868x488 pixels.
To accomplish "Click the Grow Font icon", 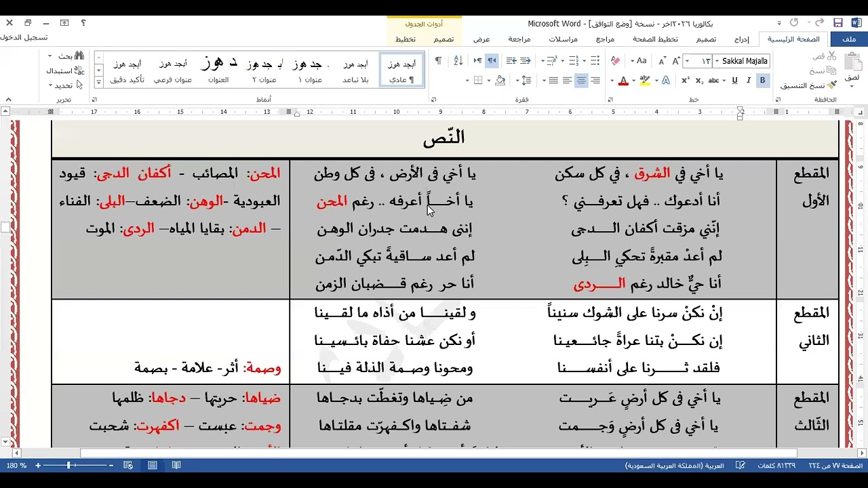I will click(x=675, y=61).
